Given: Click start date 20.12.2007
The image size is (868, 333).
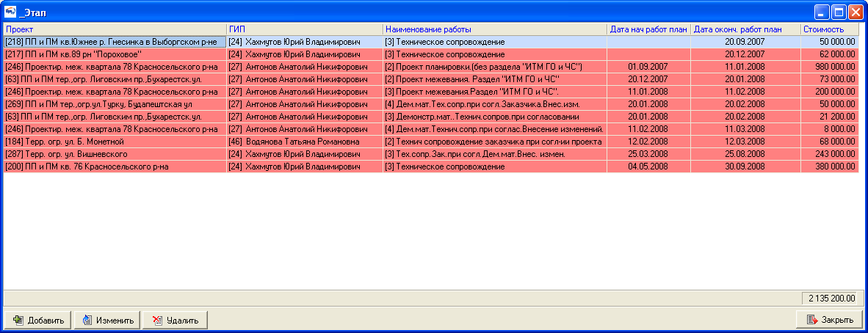Looking at the screenshot, I should tap(648, 79).
